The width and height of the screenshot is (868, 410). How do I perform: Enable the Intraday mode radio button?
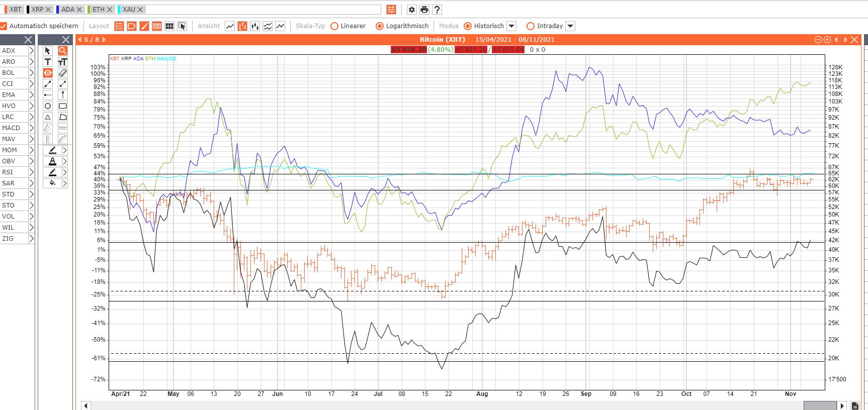[530, 26]
